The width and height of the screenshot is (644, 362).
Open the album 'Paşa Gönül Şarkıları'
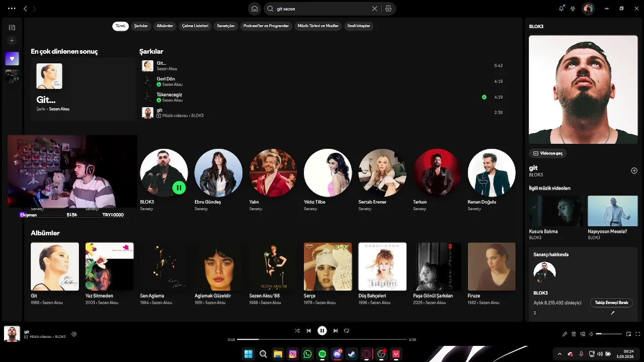point(437,274)
